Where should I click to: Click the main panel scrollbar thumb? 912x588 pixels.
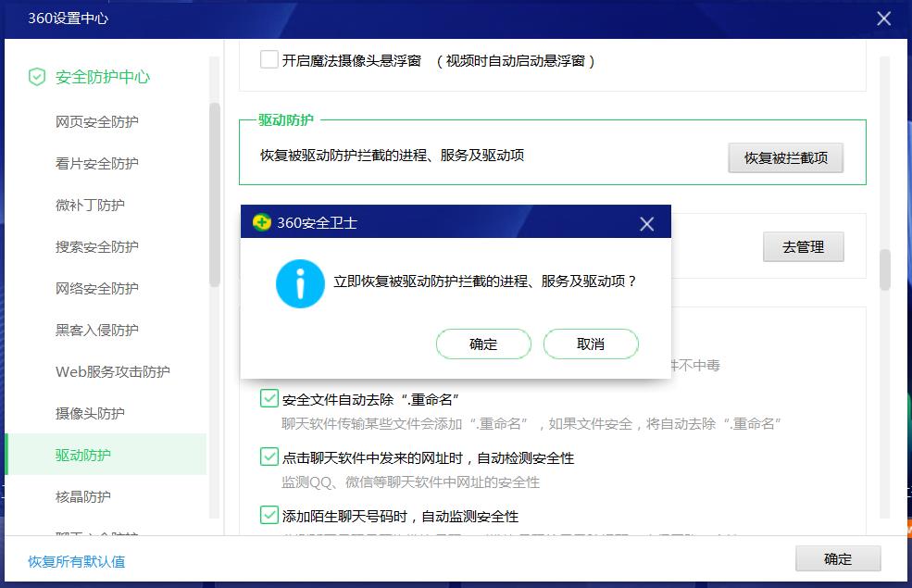click(884, 269)
